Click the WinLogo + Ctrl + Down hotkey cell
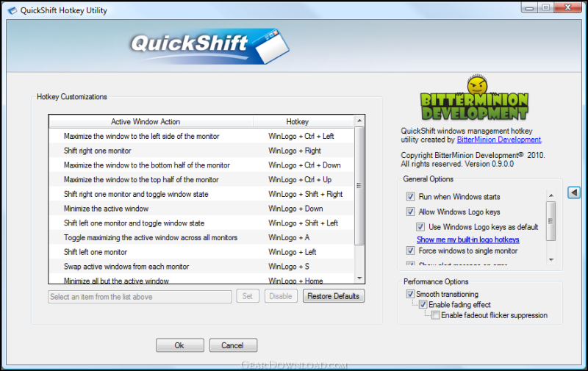The image size is (588, 371). pyautogui.click(x=304, y=165)
